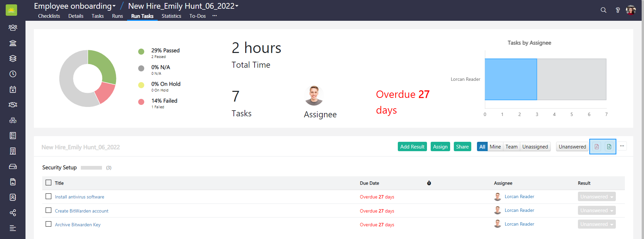Switch to the Statistics tab

[171, 16]
